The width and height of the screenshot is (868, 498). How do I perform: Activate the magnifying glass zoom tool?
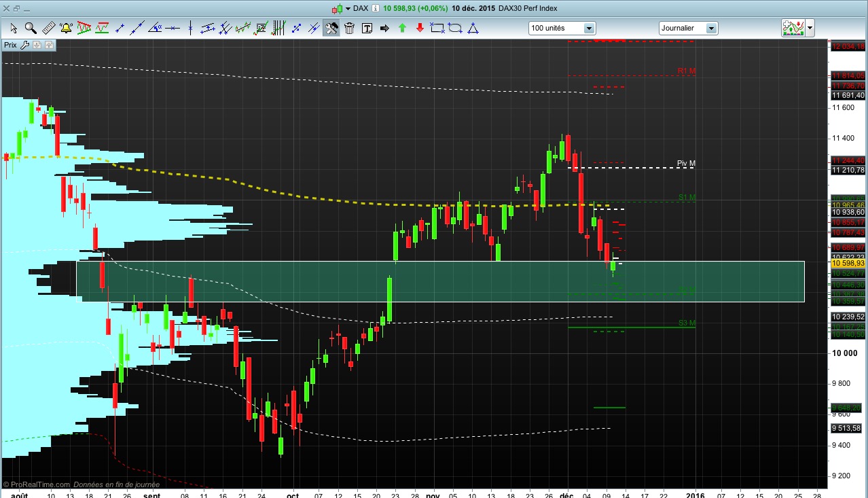pyautogui.click(x=31, y=28)
